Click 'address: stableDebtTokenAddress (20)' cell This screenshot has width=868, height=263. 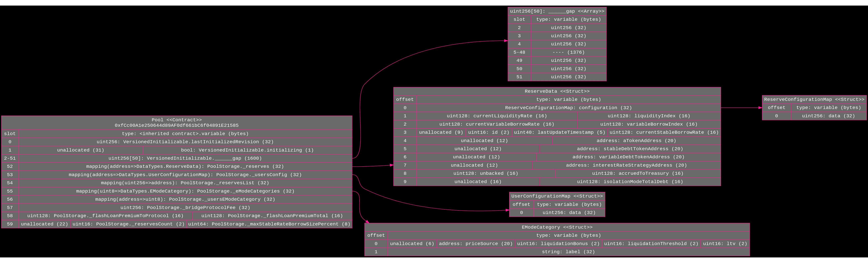click(x=630, y=149)
